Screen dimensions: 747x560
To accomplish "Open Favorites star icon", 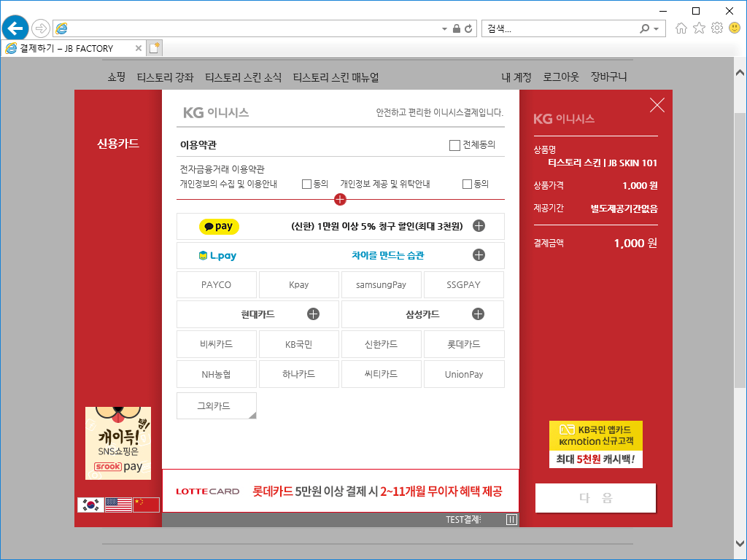I will tap(699, 28).
